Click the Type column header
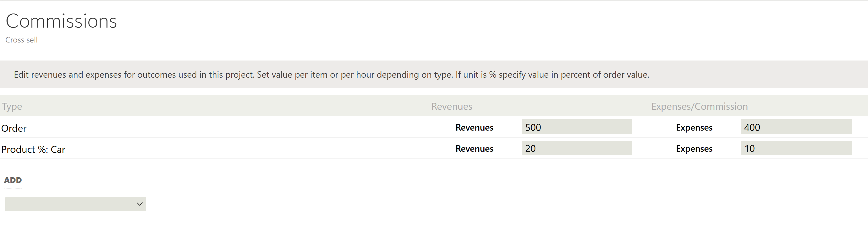Screen dimensions: 868x235 [x=12, y=106]
